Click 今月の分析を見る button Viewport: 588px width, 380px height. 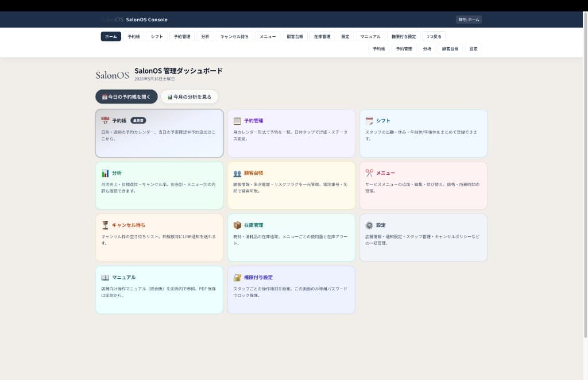pos(189,97)
